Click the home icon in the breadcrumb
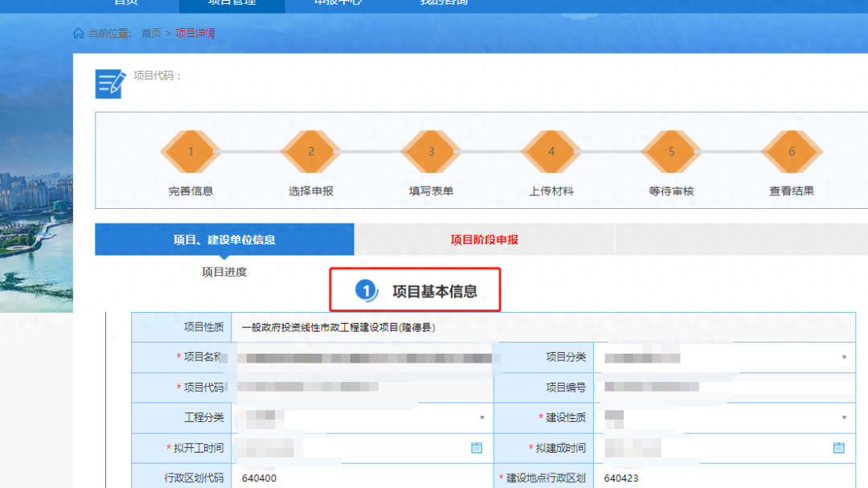The image size is (868, 488). [79, 34]
